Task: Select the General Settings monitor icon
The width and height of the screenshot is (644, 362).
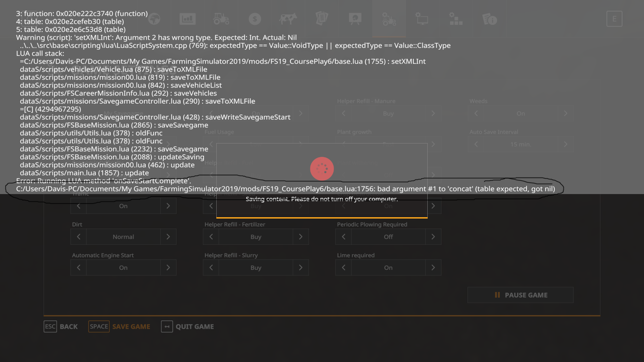Action: (x=422, y=19)
